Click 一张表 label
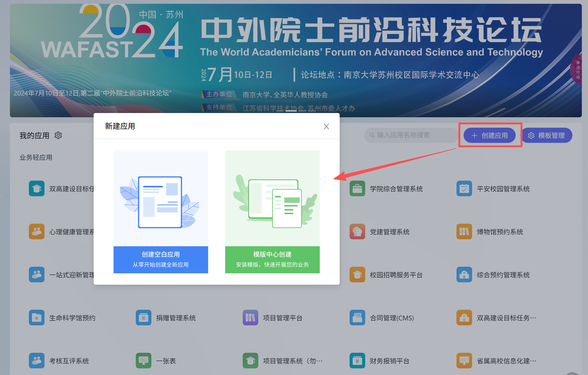Screen dimensions: 588x375 [166, 361]
